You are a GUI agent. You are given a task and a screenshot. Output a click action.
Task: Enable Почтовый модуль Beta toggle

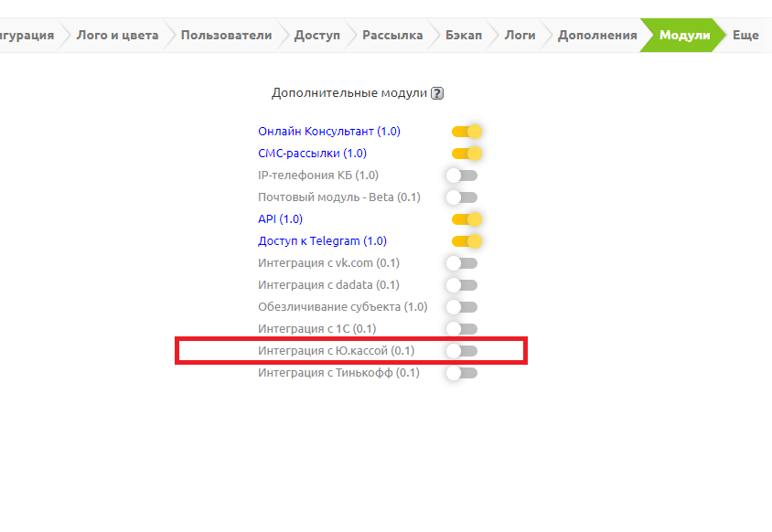click(x=461, y=197)
